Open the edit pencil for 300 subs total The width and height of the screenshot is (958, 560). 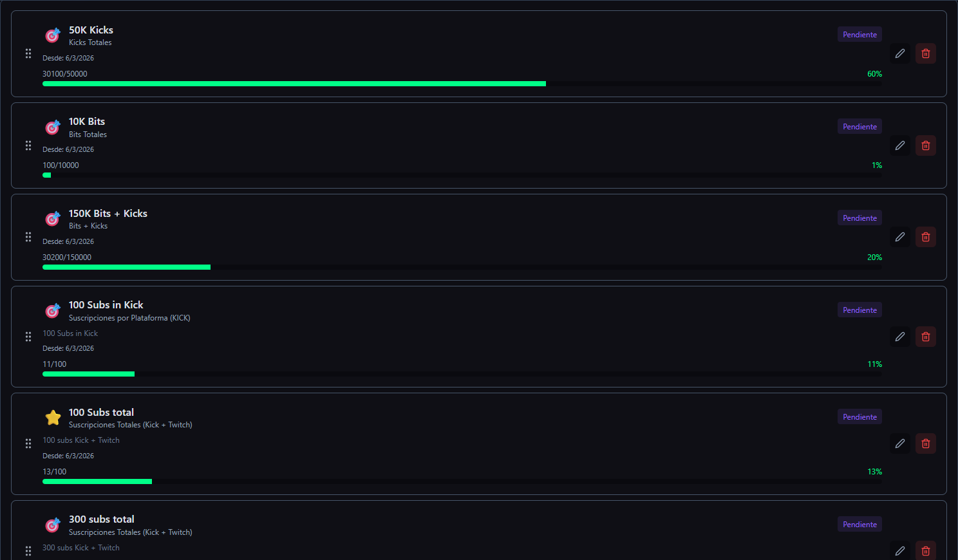click(x=899, y=551)
